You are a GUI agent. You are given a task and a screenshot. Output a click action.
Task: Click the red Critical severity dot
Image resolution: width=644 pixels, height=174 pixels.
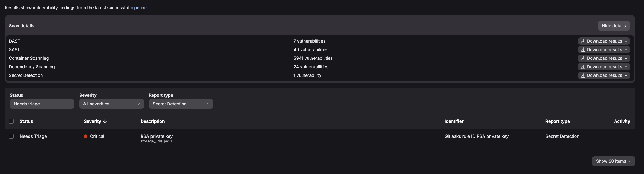point(86,136)
